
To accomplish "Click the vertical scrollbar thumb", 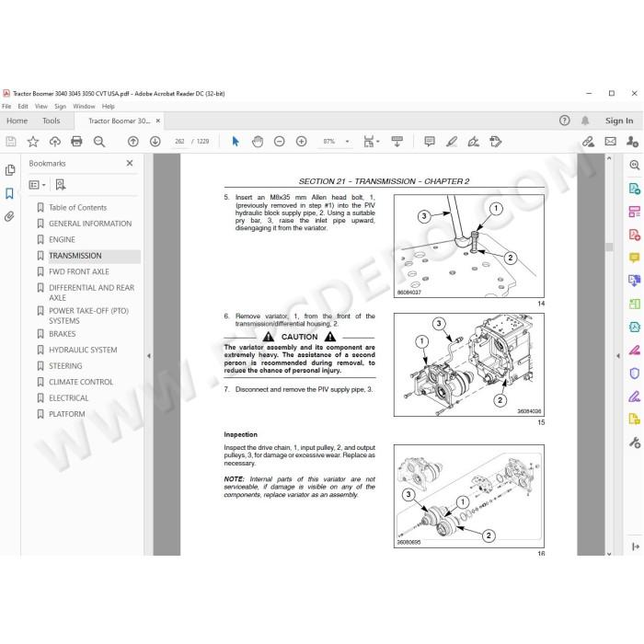I will click(609, 247).
